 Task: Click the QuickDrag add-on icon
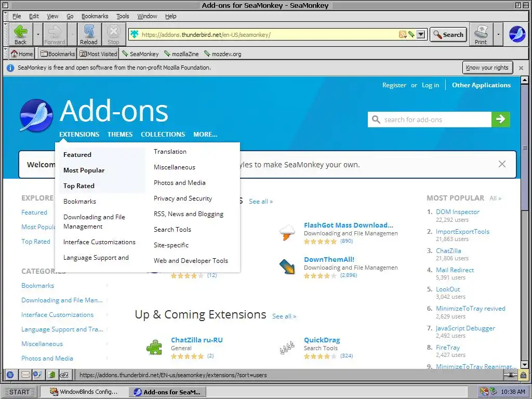point(287,348)
